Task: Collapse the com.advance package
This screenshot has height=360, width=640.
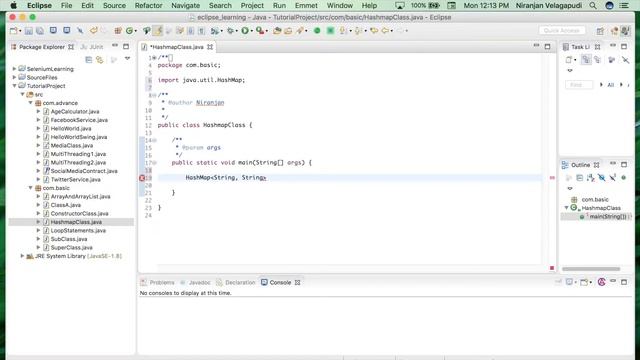Action: click(31, 103)
